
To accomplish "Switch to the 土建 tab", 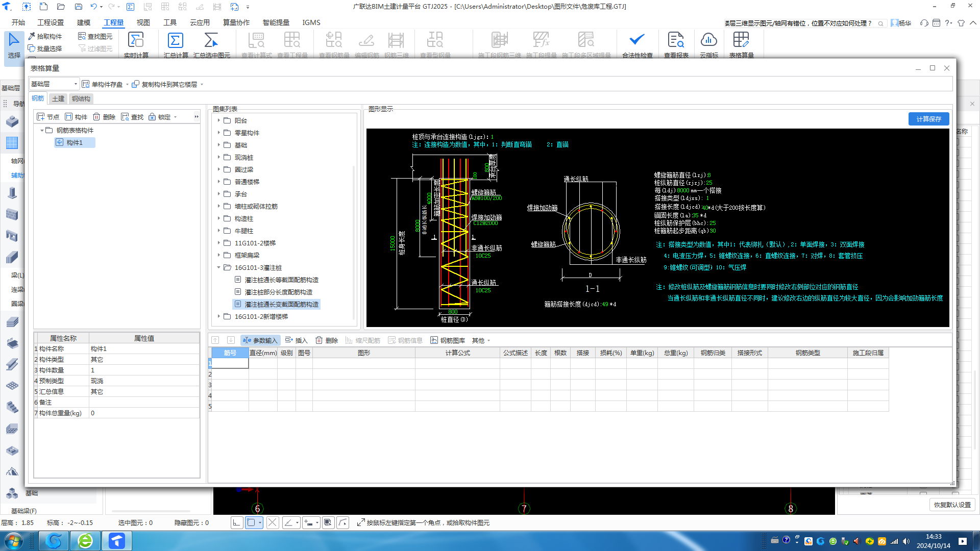I will pyautogui.click(x=58, y=98).
